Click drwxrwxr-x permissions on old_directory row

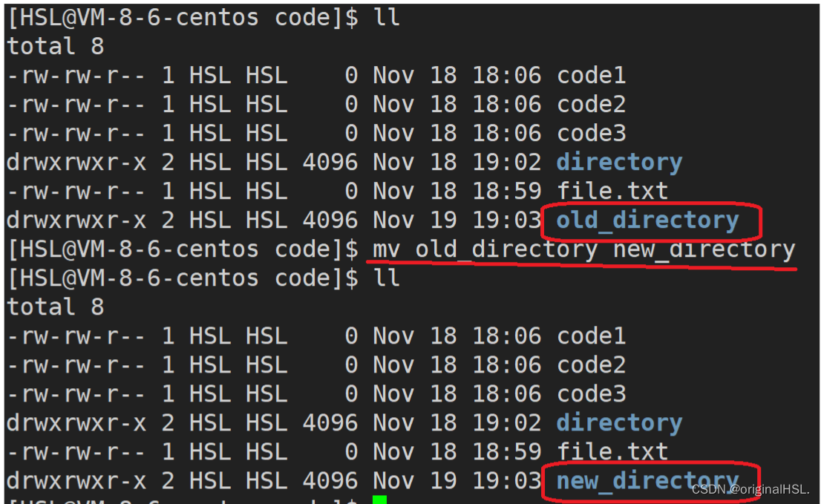(x=76, y=220)
